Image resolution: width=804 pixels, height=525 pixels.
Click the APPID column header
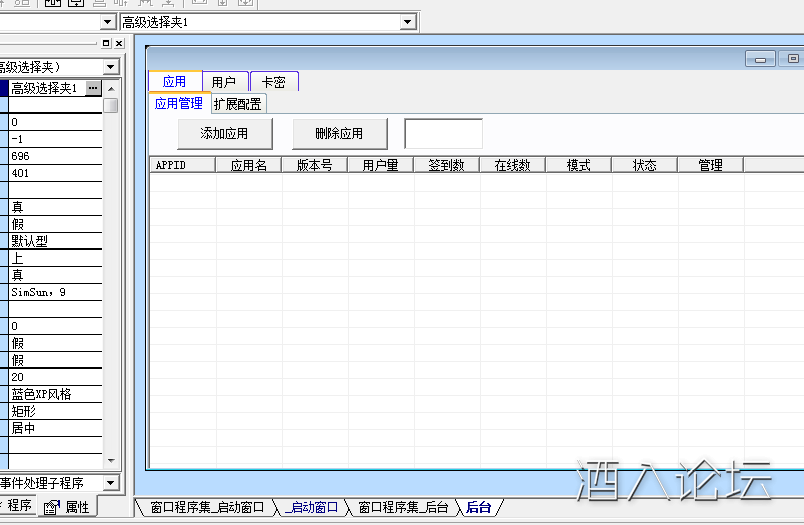171,165
